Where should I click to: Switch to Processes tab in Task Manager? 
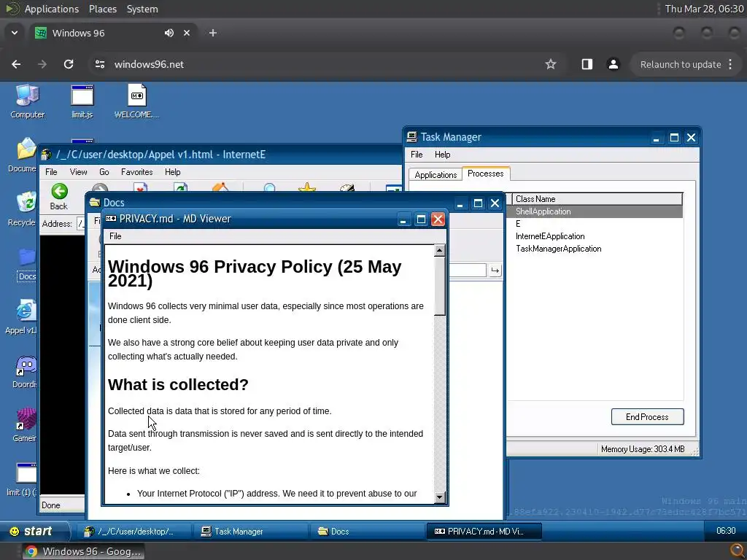click(x=485, y=174)
